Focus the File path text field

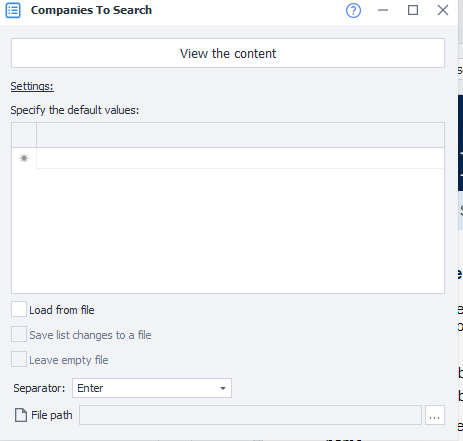pos(250,415)
